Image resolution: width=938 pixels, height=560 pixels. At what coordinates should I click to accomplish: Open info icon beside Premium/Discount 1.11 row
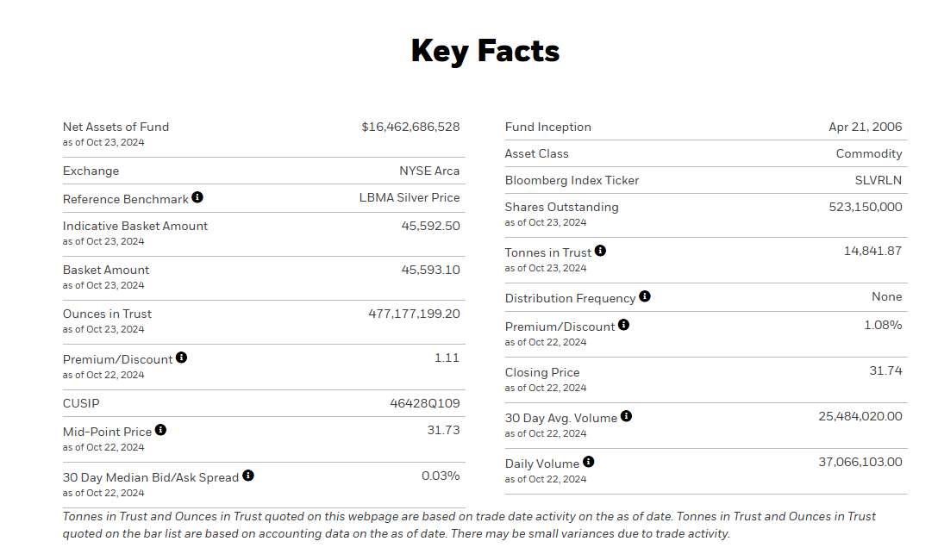(181, 358)
